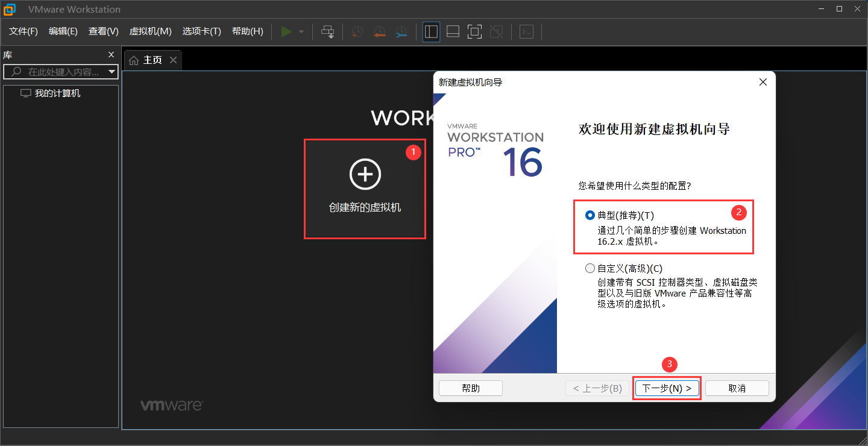
Task: Click the 库 panel title label
Action: pos(8,55)
